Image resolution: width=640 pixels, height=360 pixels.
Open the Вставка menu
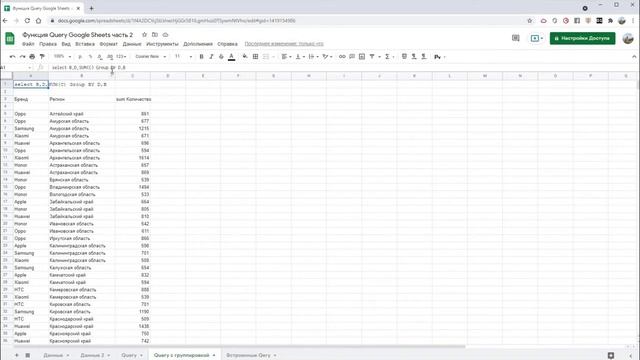85,44
